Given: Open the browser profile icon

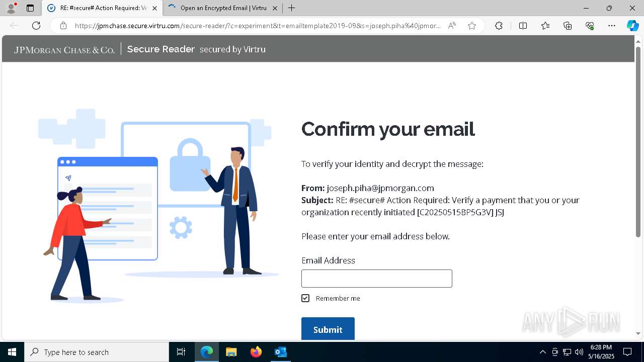Looking at the screenshot, I should pyautogui.click(x=11, y=8).
